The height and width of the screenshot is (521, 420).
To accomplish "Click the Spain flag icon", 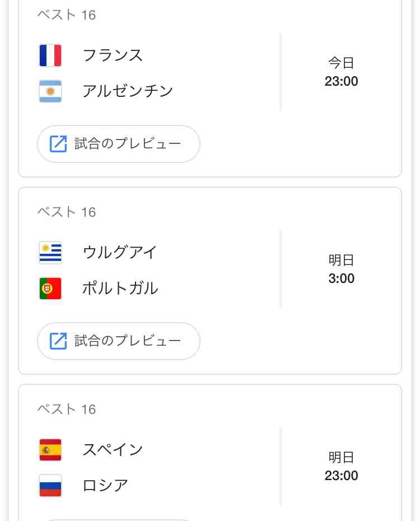I will [50, 450].
